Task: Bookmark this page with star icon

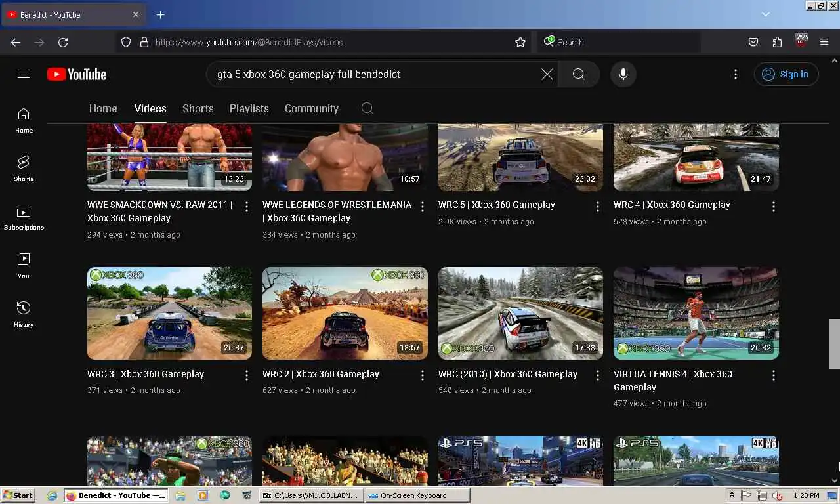Action: (520, 42)
